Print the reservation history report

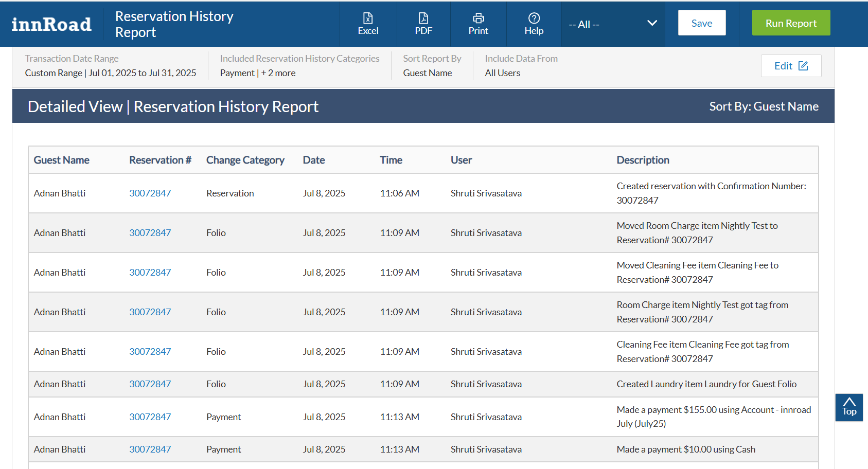pos(479,24)
